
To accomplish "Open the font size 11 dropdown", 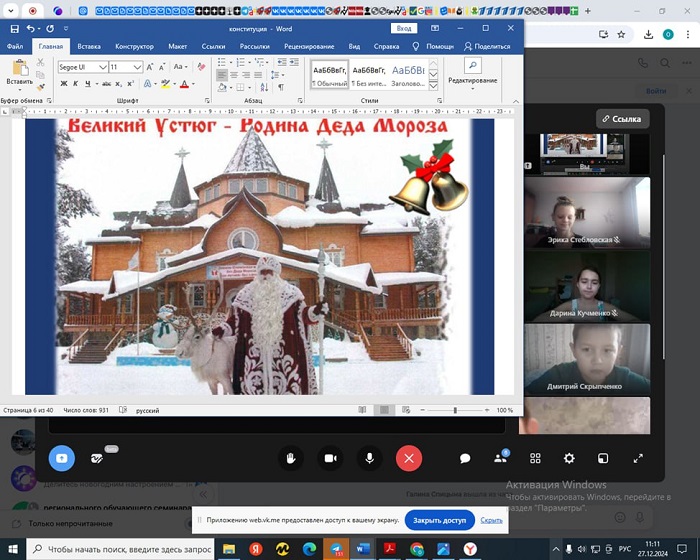I will click(137, 67).
